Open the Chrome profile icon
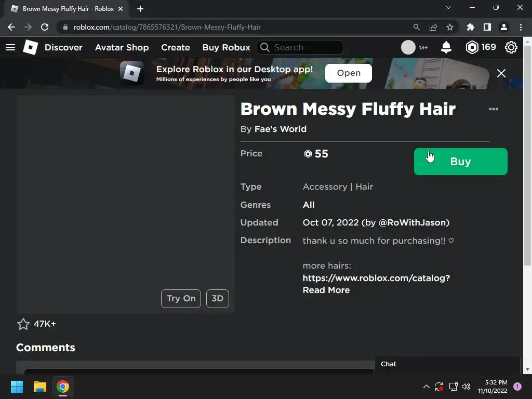Screen dimensions: 532x399 click(x=504, y=27)
